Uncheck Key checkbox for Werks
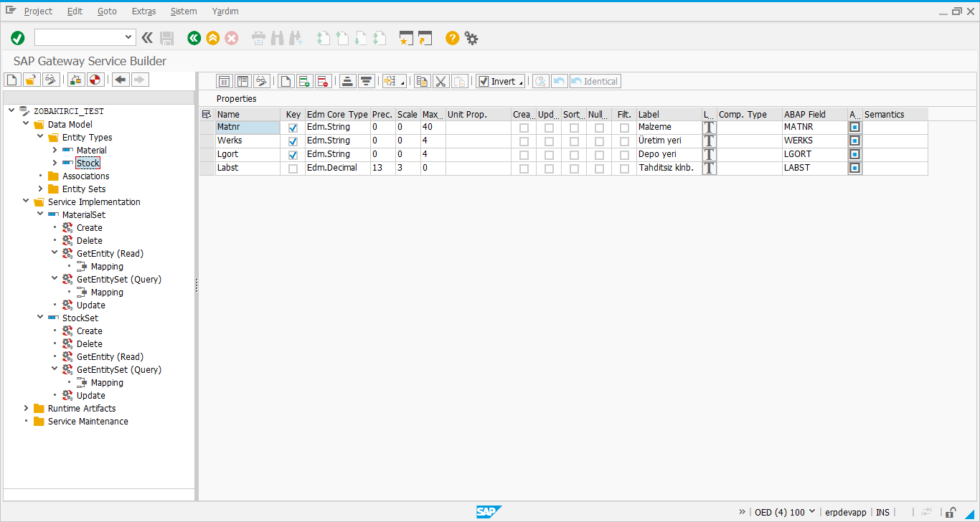Viewport: 980px width, 522px height. (293, 141)
